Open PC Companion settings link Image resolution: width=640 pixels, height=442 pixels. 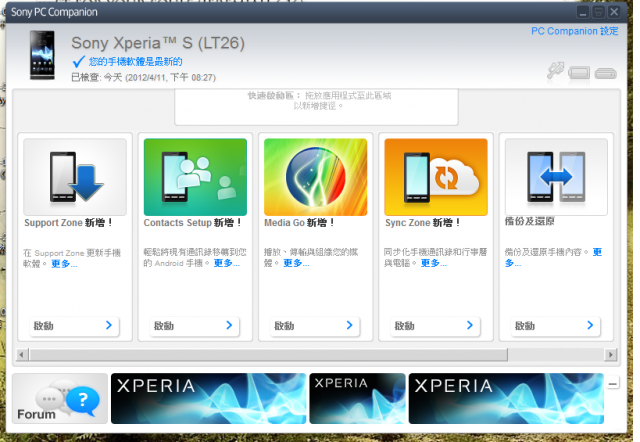[x=574, y=31]
